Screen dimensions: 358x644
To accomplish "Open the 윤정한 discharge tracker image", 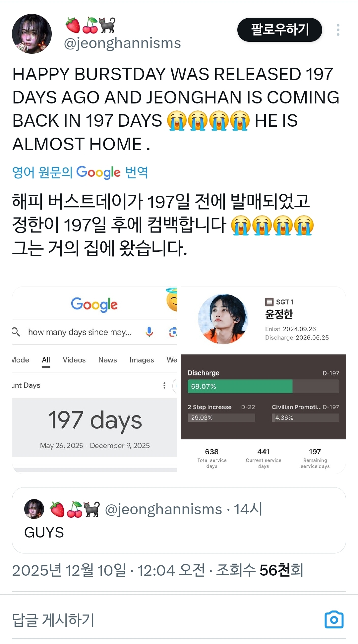I will pyautogui.click(x=264, y=380).
